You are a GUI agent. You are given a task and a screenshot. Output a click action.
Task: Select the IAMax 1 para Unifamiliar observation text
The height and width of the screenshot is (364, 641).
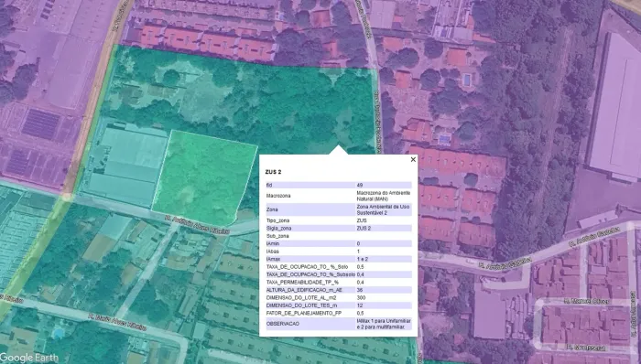(x=384, y=324)
